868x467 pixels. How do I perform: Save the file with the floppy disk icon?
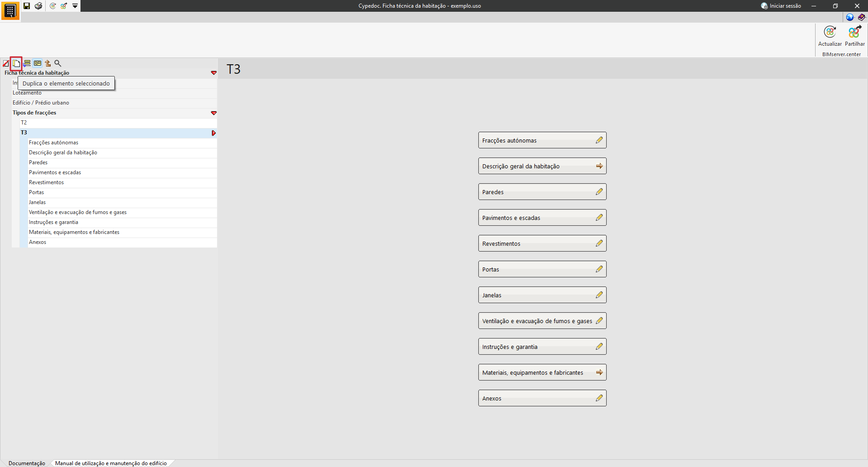click(x=27, y=6)
